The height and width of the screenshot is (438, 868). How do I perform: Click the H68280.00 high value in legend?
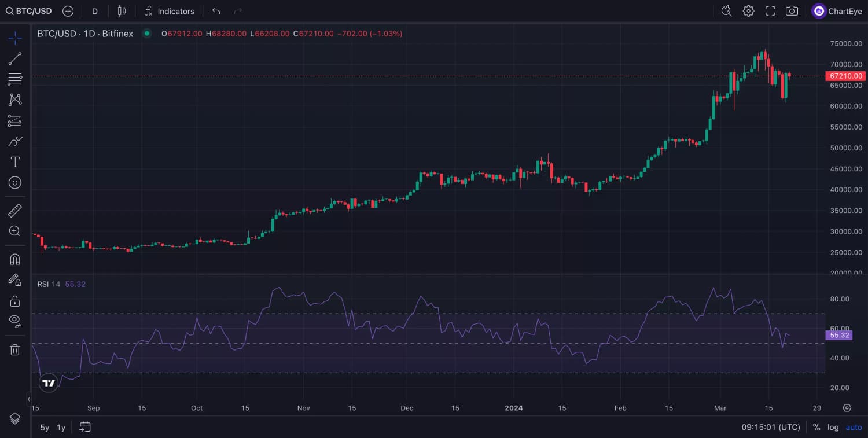tap(226, 34)
